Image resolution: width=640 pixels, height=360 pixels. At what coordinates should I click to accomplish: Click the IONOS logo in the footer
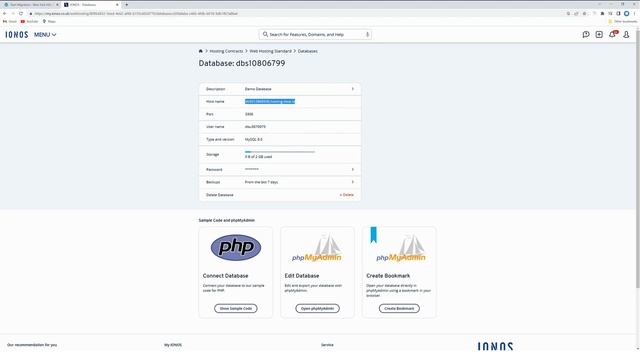(495, 346)
